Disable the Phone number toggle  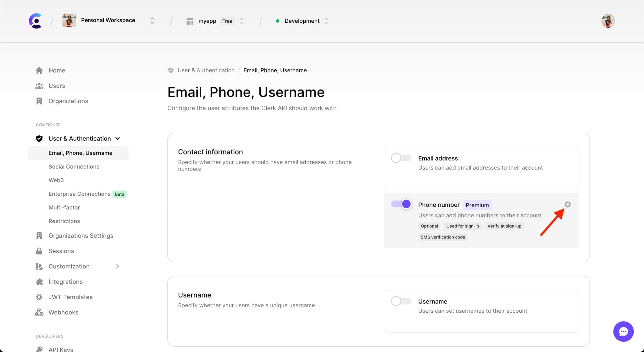point(401,204)
